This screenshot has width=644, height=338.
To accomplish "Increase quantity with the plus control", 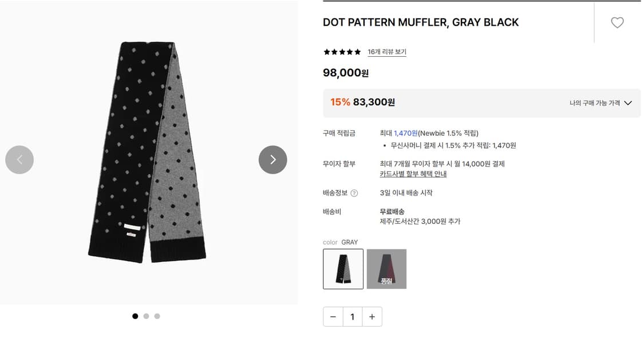I will coord(372,316).
